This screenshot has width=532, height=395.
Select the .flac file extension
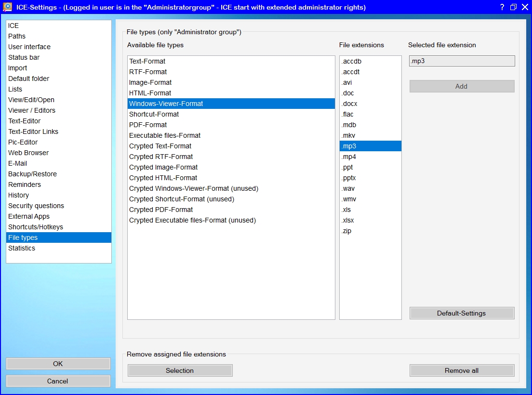click(348, 114)
